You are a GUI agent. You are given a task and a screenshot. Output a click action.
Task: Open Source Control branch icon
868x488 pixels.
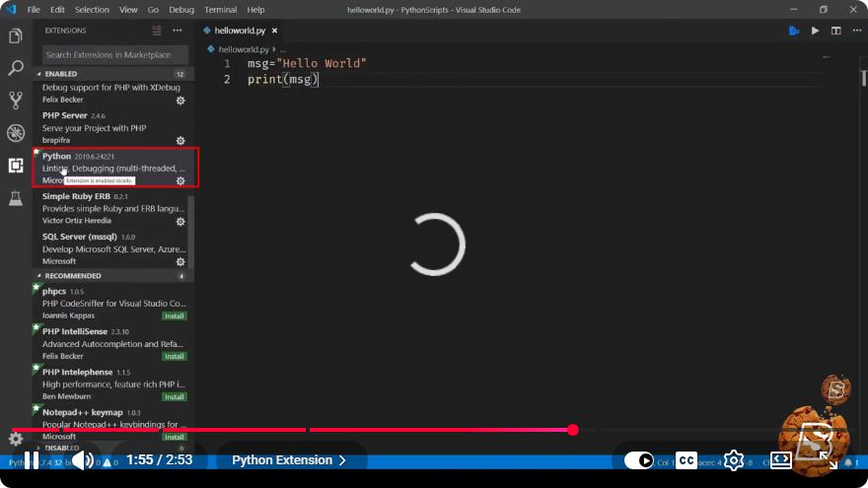(16, 101)
